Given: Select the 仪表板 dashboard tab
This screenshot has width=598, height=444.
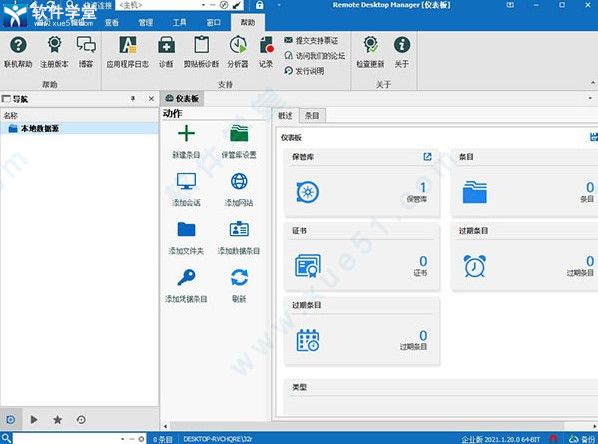Looking at the screenshot, I should coord(182,99).
